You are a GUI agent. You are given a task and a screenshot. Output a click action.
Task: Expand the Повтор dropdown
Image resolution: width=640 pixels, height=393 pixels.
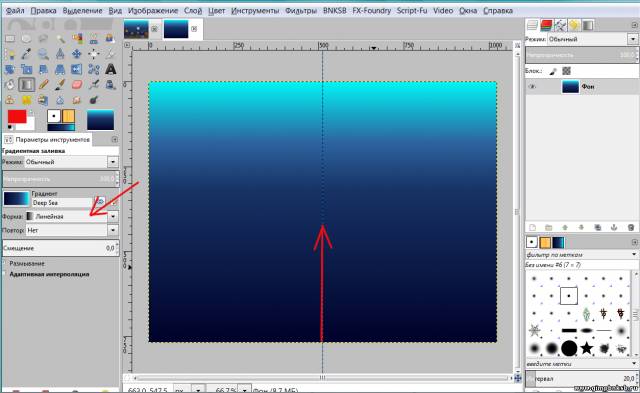click(72, 230)
